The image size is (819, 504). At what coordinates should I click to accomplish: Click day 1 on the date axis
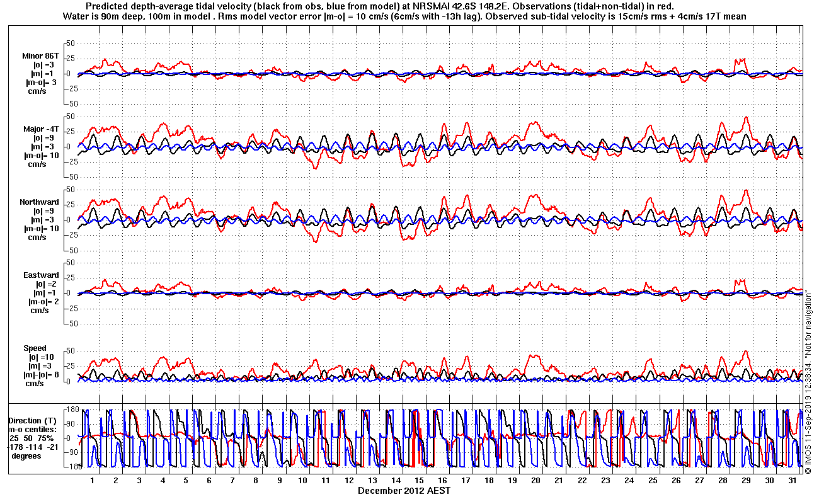pyautogui.click(x=93, y=480)
